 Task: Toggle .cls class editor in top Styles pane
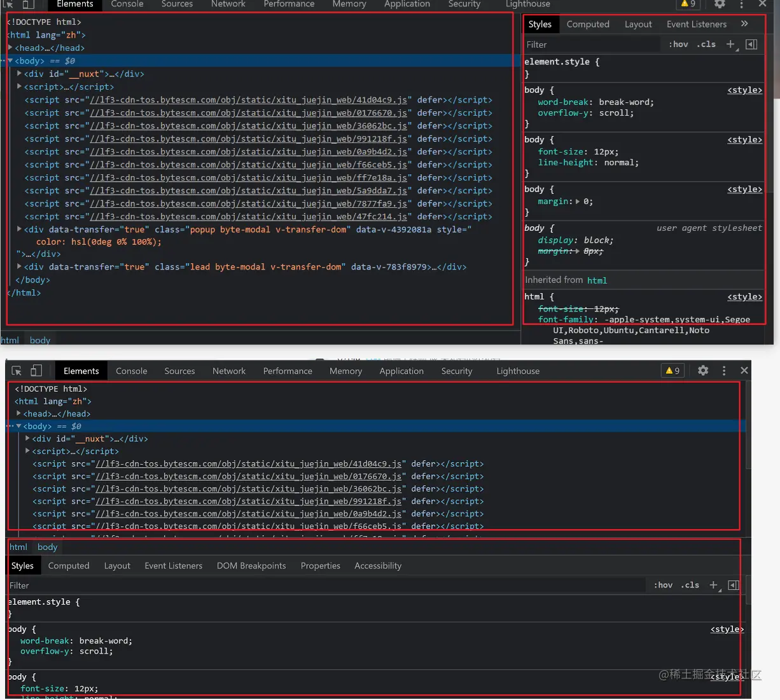pos(706,45)
